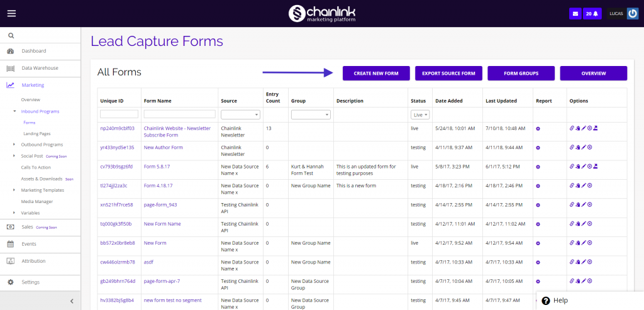Open report gear for asdf form row

[538, 262]
